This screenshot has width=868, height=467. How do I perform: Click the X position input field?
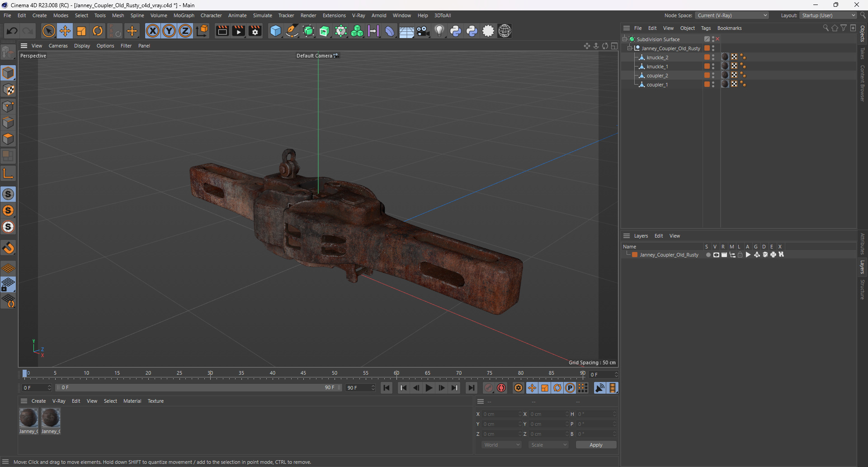[x=501, y=414]
